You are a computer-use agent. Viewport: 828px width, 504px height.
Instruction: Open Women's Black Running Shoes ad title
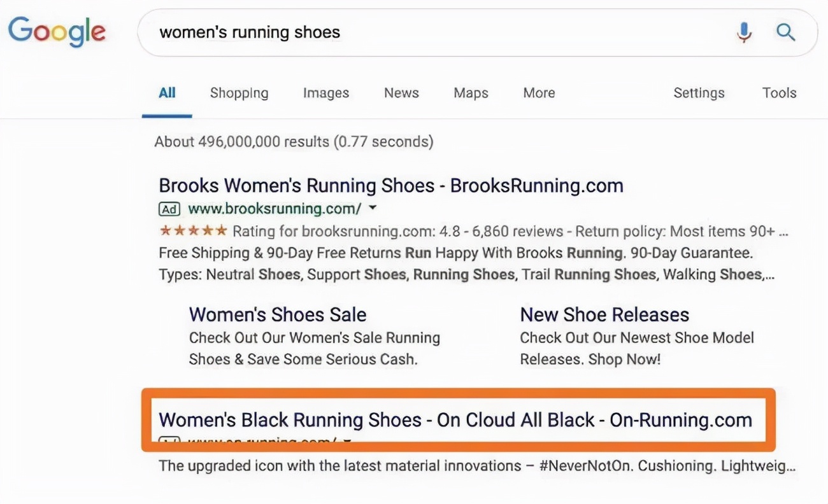click(455, 420)
